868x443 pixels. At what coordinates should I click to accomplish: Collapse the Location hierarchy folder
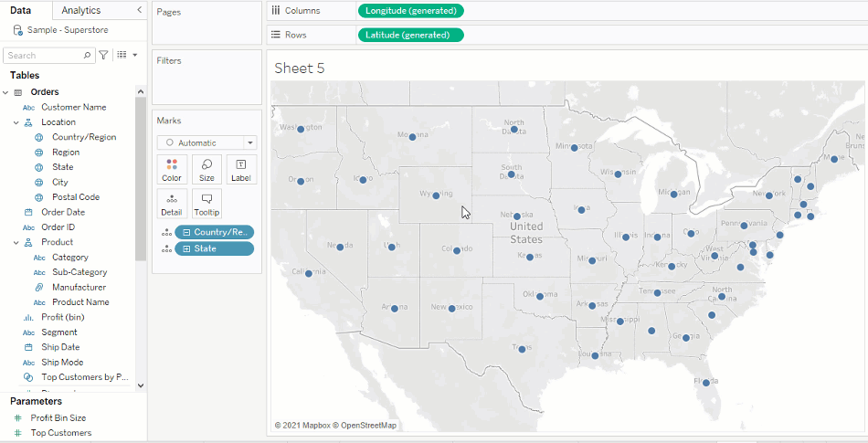tap(16, 122)
